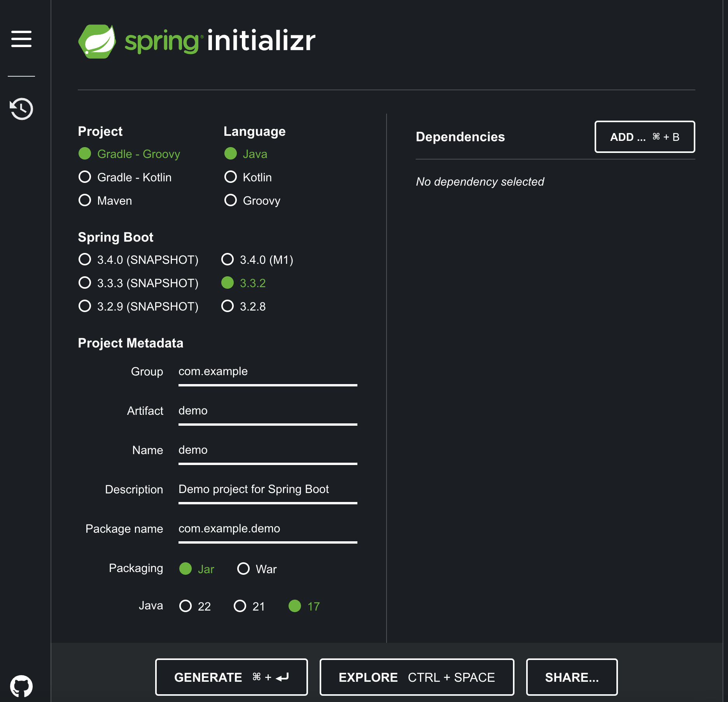The image size is (728, 702).
Task: Click the ADD dependencies button
Action: tap(644, 137)
